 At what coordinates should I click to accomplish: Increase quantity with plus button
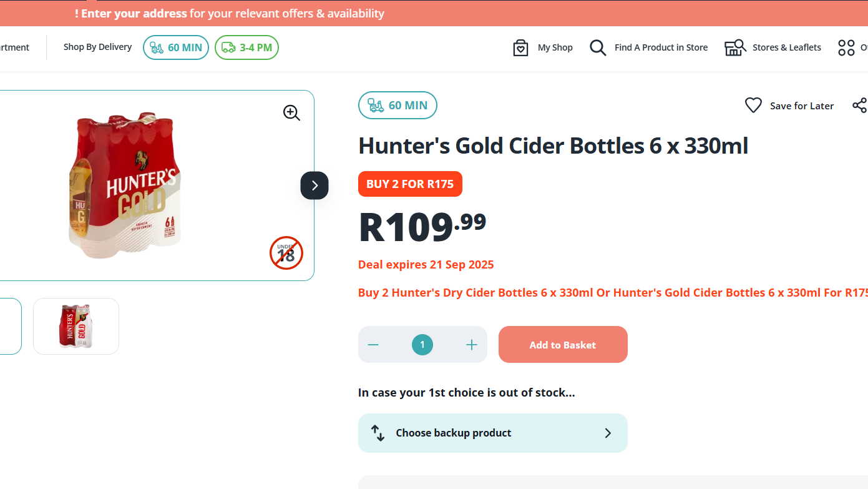pyautogui.click(x=471, y=345)
